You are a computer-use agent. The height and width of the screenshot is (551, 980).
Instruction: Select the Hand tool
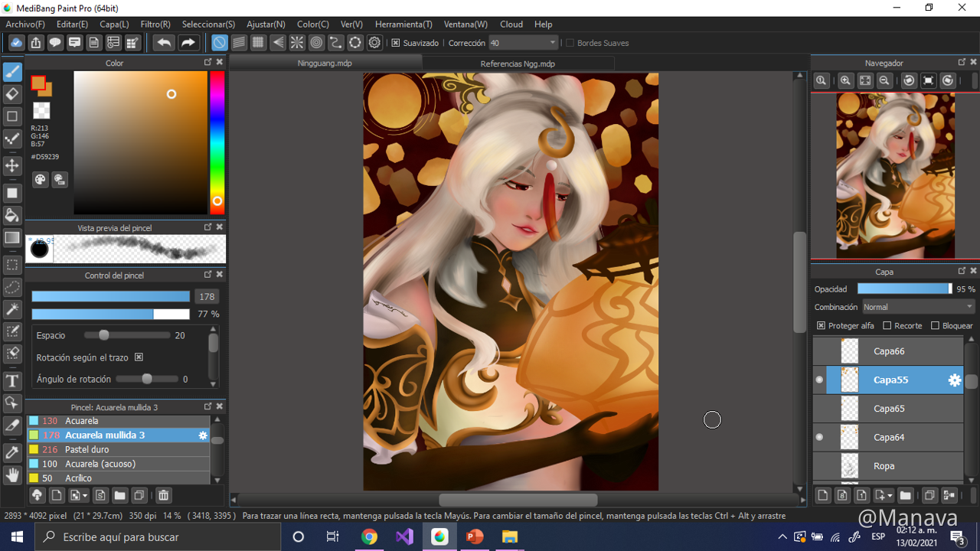pyautogui.click(x=12, y=475)
